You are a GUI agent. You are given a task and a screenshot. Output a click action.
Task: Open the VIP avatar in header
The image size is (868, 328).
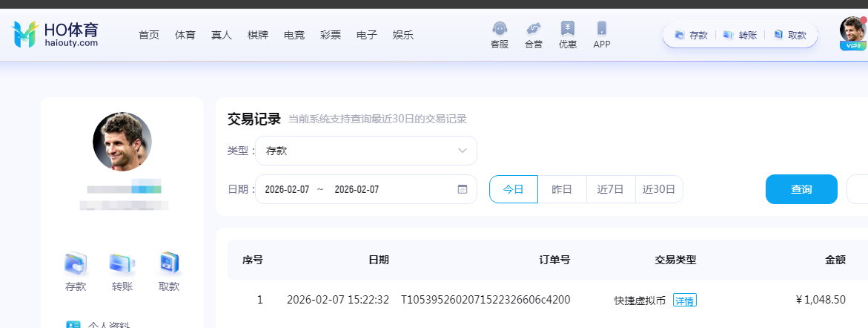(x=852, y=33)
